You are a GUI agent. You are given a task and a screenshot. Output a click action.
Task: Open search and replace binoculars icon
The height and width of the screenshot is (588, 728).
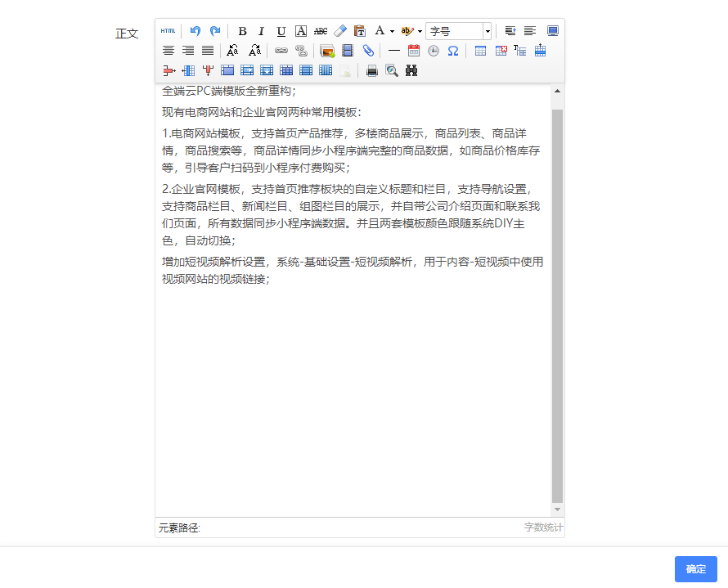[411, 71]
